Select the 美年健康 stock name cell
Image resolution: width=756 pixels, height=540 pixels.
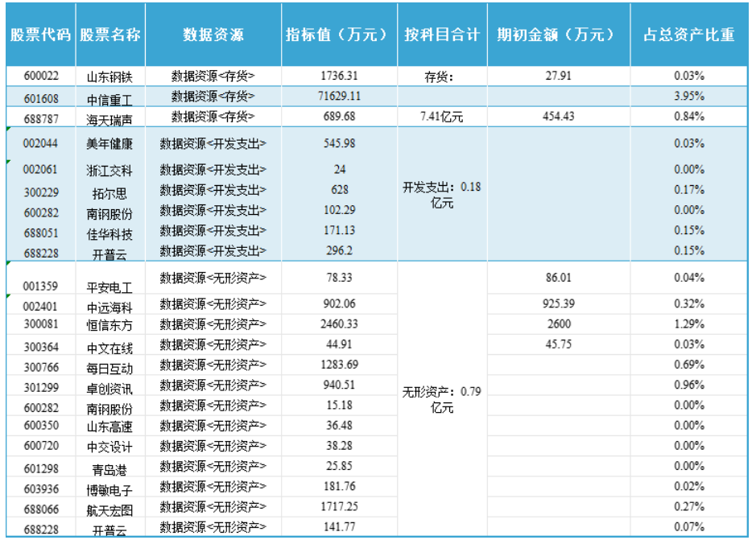coord(109,145)
